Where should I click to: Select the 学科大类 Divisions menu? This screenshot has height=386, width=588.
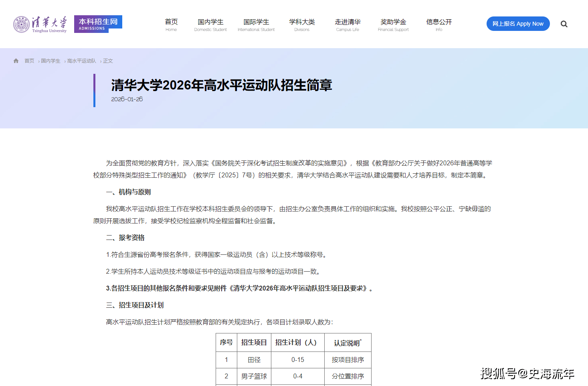pyautogui.click(x=302, y=24)
